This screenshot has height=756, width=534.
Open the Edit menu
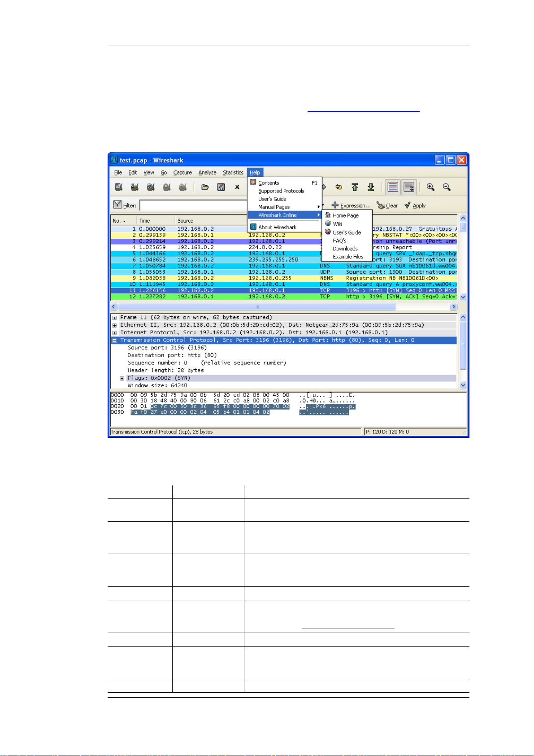click(133, 172)
